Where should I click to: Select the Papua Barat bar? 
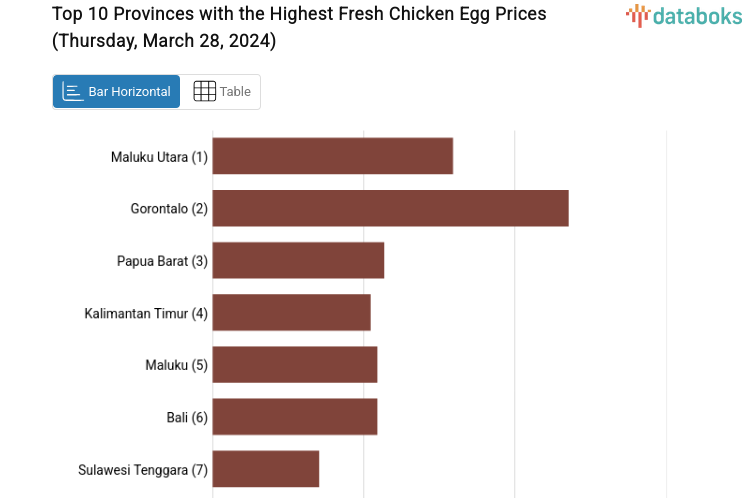coord(298,260)
